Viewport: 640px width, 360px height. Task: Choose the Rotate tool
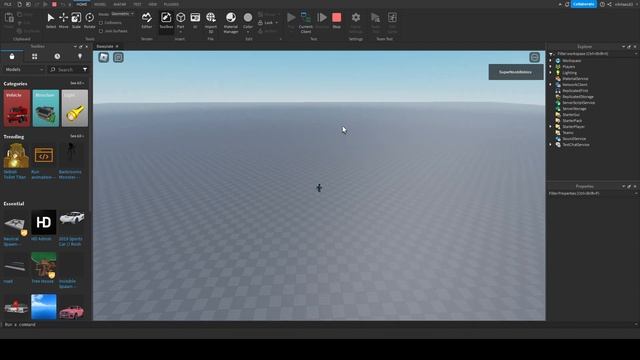[89, 20]
